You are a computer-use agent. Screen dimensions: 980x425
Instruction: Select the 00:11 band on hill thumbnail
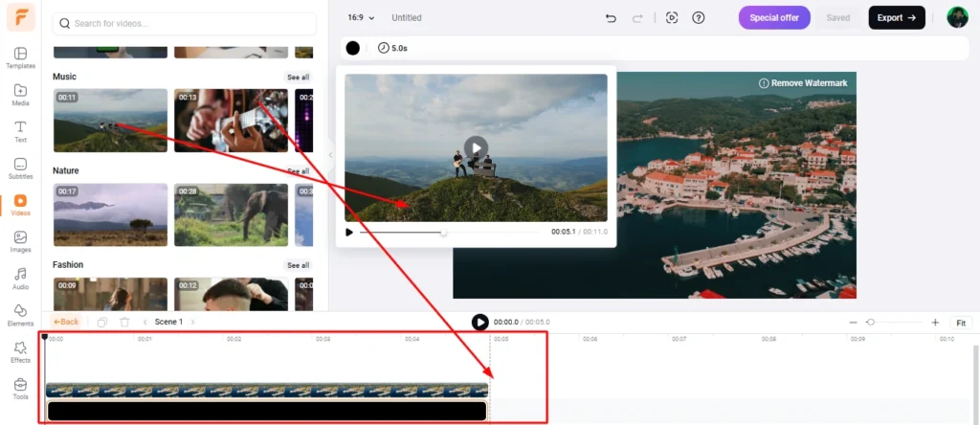[110, 120]
